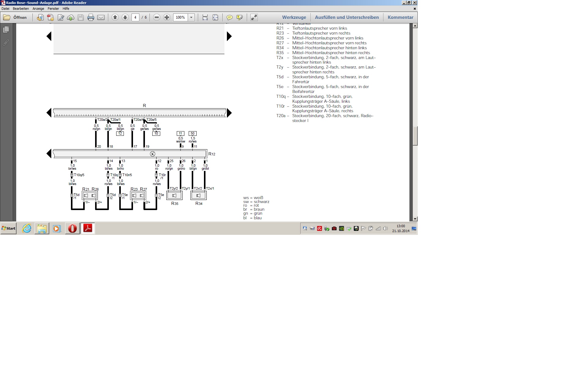Open the Opera browser taskbar icon

[x=72, y=228]
